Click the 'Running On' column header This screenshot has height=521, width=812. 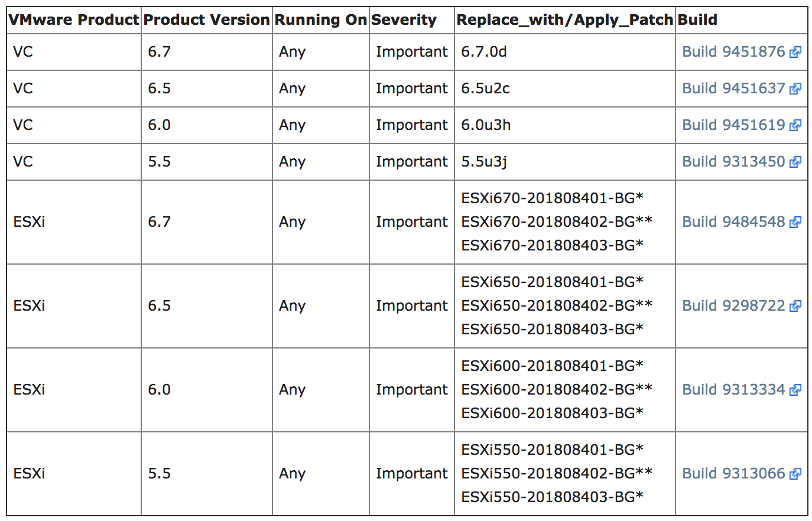click(x=321, y=20)
